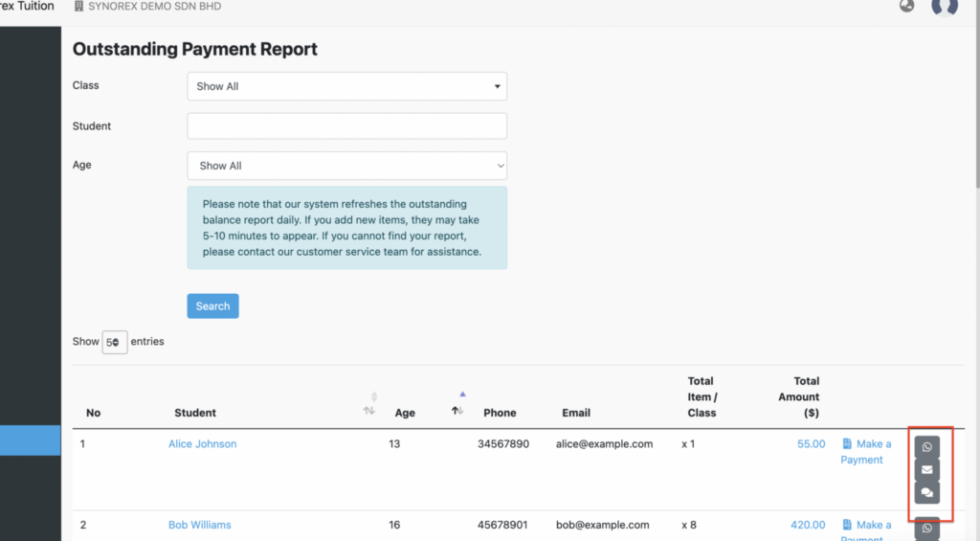Click inside the Student input field

[346, 125]
